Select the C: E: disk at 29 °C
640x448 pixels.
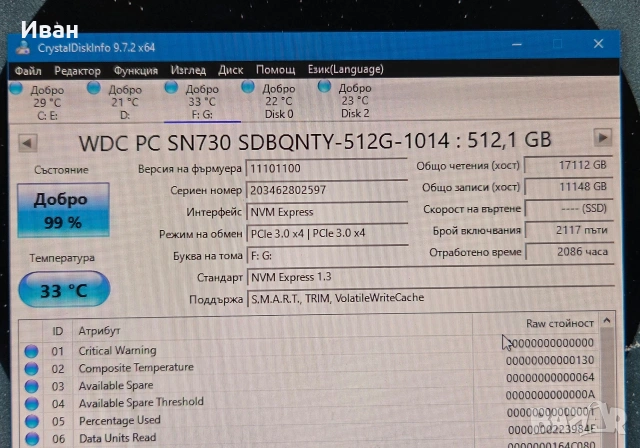tap(47, 103)
